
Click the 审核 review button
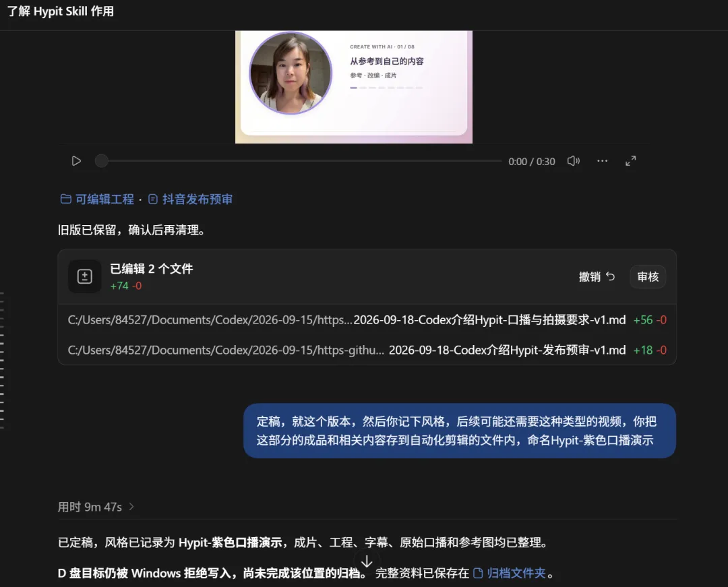(x=648, y=277)
